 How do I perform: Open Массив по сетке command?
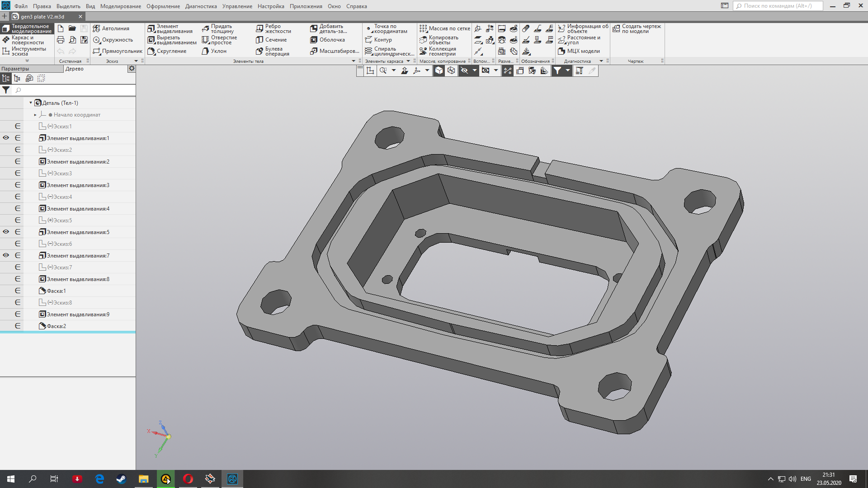pos(444,28)
